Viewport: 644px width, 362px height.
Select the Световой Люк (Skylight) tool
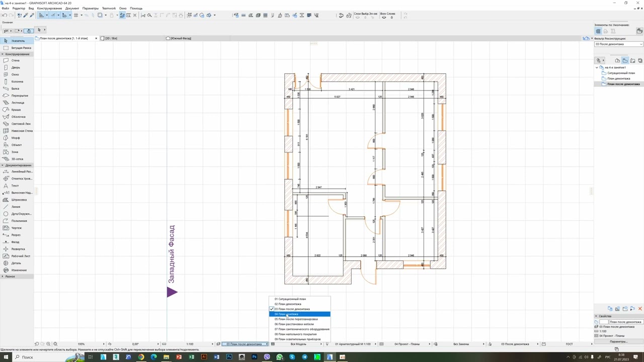click(21, 124)
